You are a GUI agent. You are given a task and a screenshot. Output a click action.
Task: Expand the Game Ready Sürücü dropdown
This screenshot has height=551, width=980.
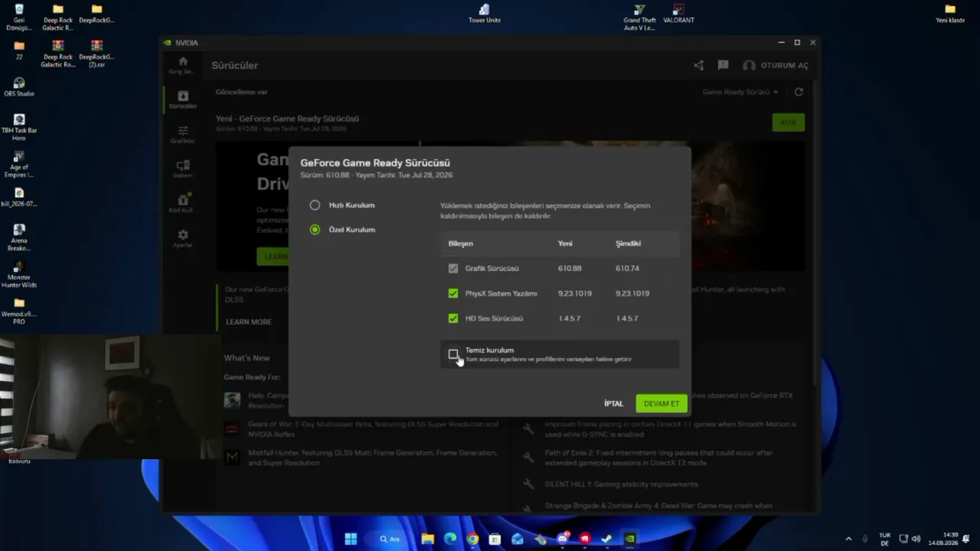(740, 92)
